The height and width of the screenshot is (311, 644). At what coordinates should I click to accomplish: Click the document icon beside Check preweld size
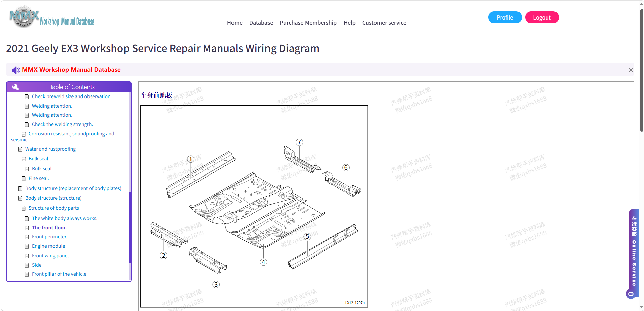coord(27,97)
